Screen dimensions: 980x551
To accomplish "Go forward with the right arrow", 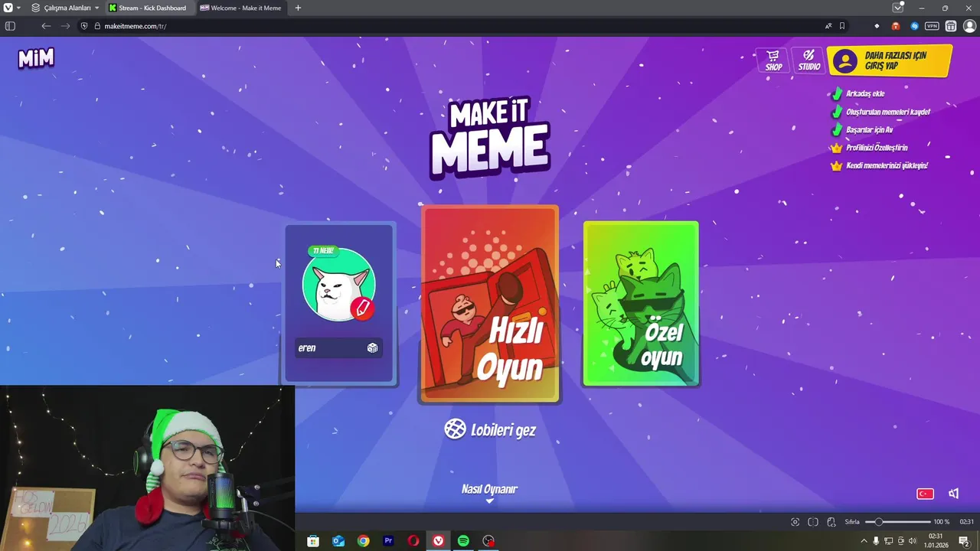I will click(x=65, y=26).
